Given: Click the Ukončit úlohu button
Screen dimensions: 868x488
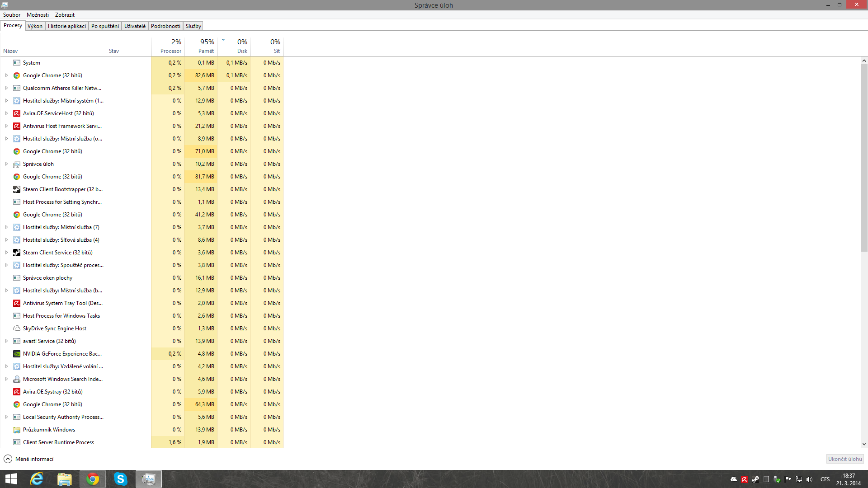Looking at the screenshot, I should [844, 459].
